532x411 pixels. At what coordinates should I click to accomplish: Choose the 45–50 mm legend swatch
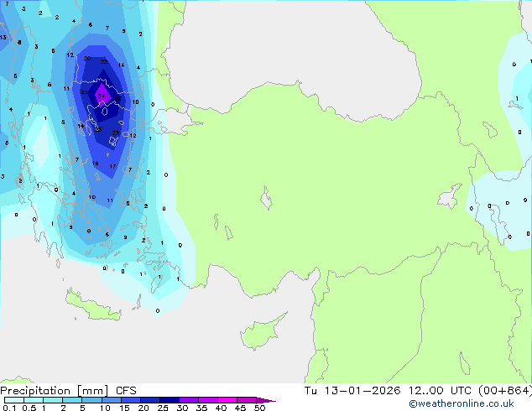(x=247, y=400)
